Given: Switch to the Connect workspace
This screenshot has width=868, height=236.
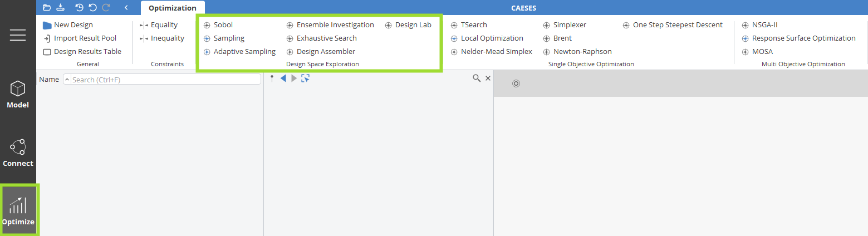Looking at the screenshot, I should click(18, 153).
